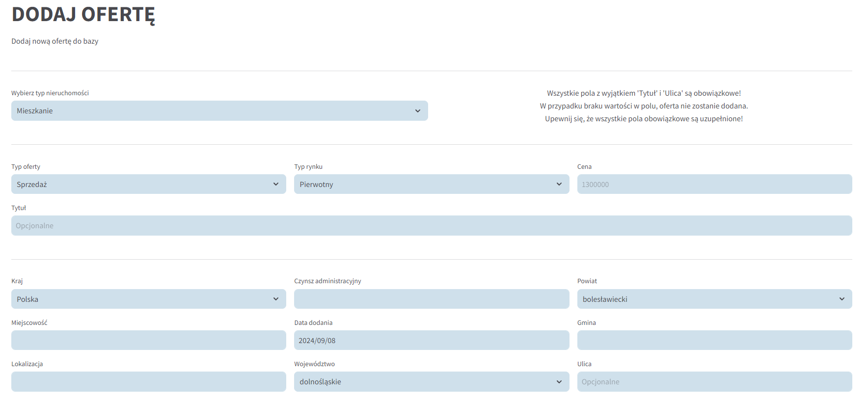The image size is (868, 401).
Task: Expand the 'Typ oferty' dropdown set to Sprzedaż
Action: tap(149, 184)
